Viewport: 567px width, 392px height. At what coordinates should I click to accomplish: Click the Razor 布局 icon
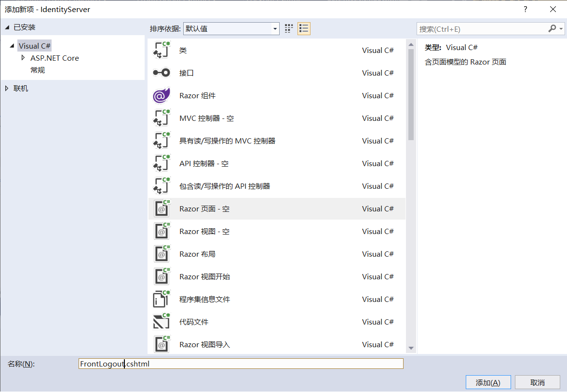[x=161, y=254]
